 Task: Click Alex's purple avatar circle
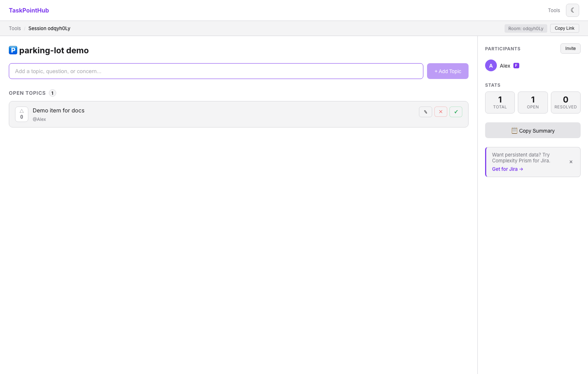[x=491, y=65]
